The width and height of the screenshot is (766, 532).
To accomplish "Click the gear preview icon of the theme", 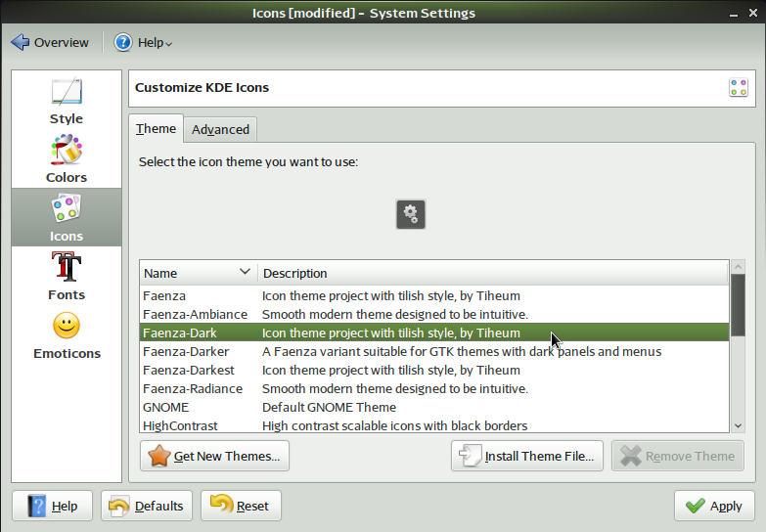I will 410,214.
